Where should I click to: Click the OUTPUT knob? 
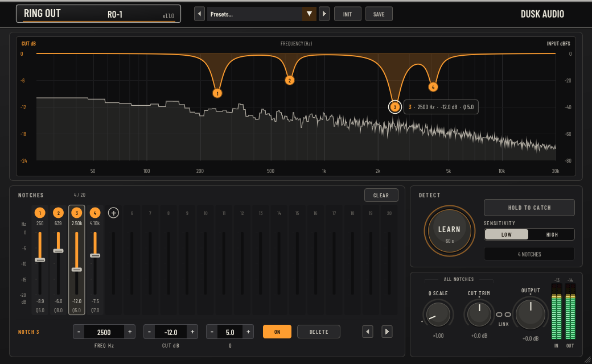coord(531,314)
